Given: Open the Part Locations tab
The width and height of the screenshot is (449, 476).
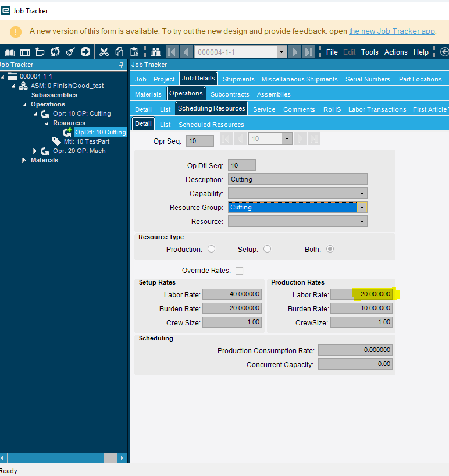Looking at the screenshot, I should click(x=420, y=79).
